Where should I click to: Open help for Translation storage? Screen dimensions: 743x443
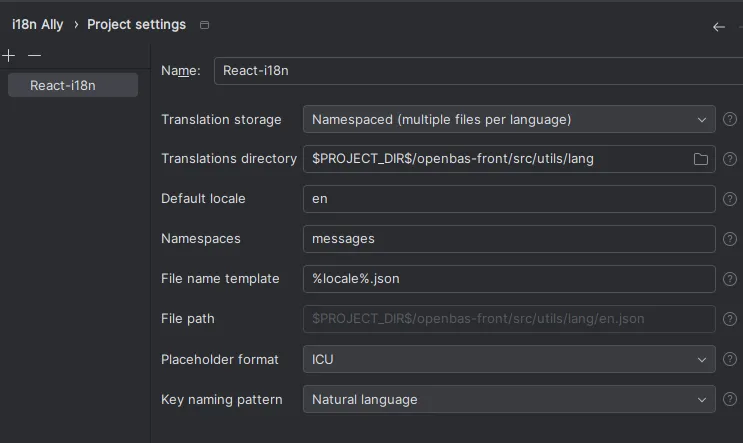tap(730, 119)
